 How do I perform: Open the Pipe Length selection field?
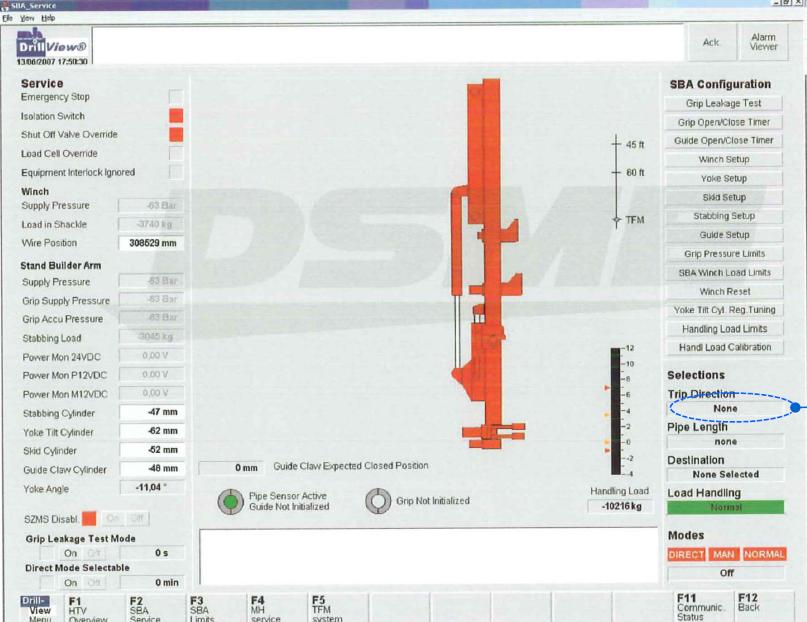click(x=726, y=441)
